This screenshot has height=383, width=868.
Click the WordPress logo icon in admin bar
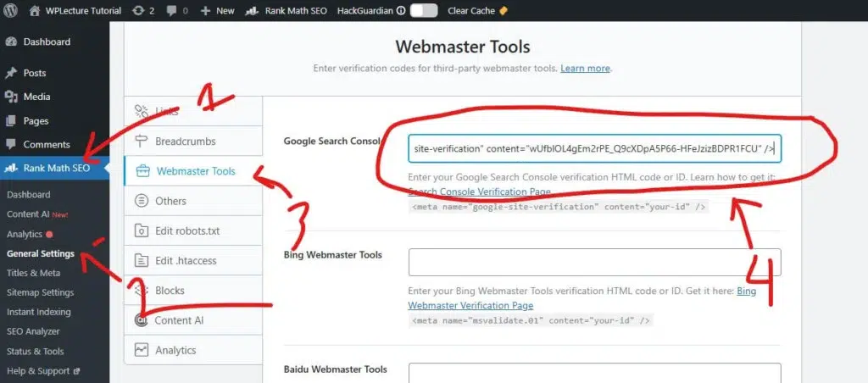[x=11, y=11]
